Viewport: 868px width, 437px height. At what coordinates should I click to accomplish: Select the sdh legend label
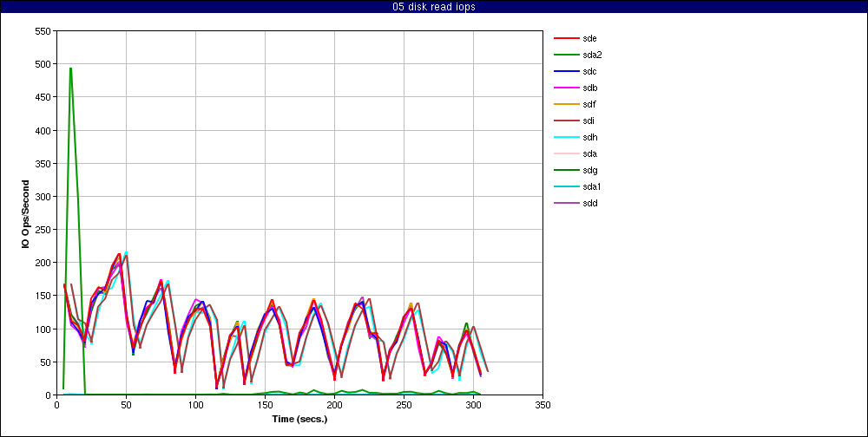pos(589,137)
